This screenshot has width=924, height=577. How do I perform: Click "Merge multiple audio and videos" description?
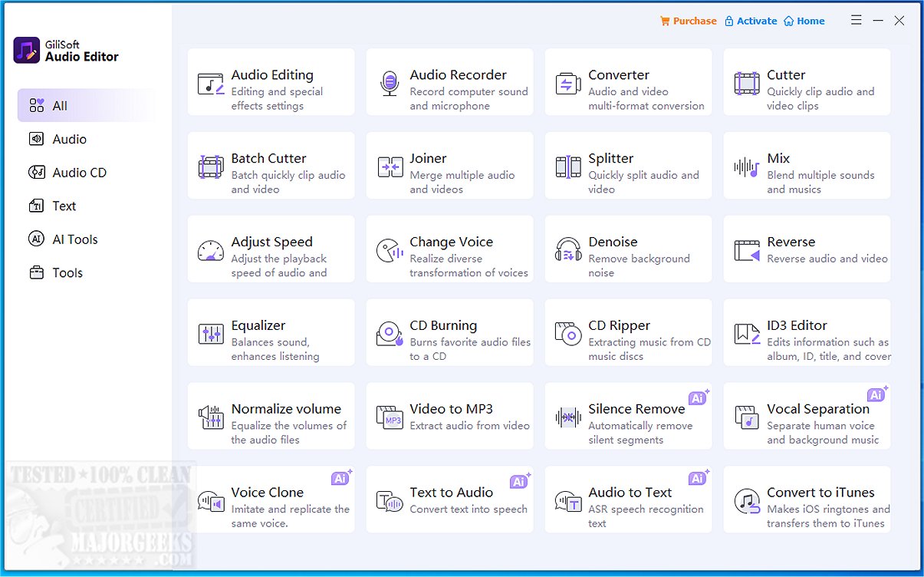[x=462, y=183]
